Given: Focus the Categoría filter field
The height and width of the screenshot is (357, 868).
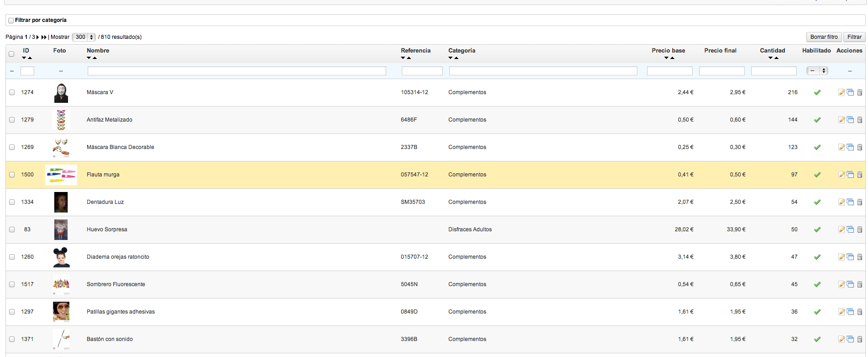Looking at the screenshot, I should [543, 71].
